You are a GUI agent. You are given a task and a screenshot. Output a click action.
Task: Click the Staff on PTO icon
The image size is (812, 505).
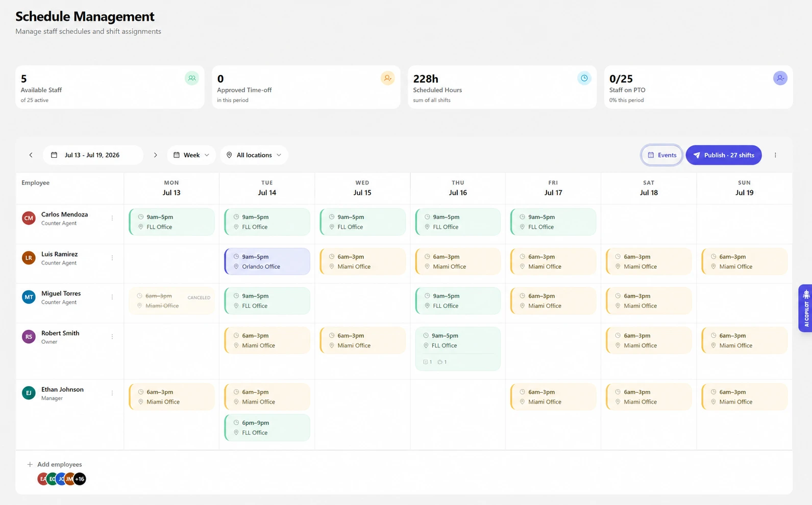click(780, 78)
